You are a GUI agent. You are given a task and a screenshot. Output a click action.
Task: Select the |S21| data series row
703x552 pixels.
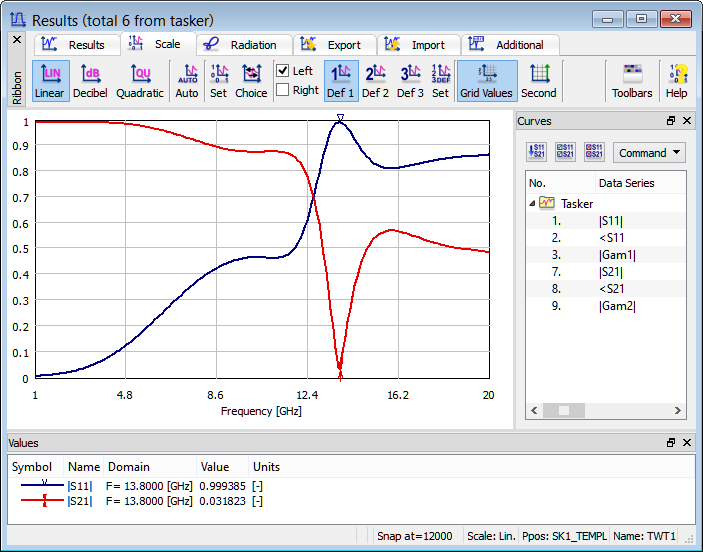[611, 271]
